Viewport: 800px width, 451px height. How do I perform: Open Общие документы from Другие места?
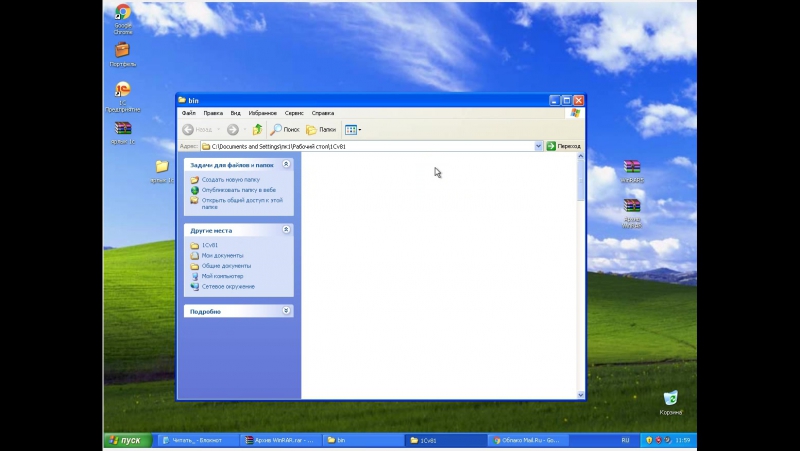(226, 266)
